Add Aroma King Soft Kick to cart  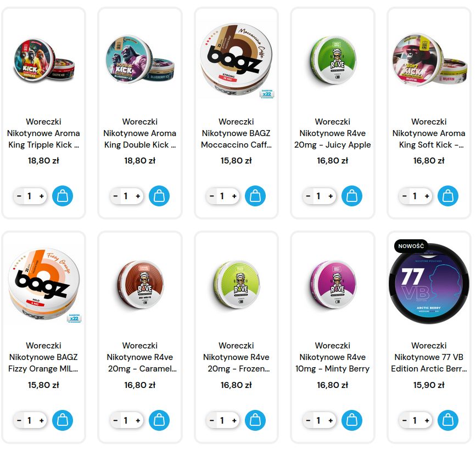pos(448,196)
